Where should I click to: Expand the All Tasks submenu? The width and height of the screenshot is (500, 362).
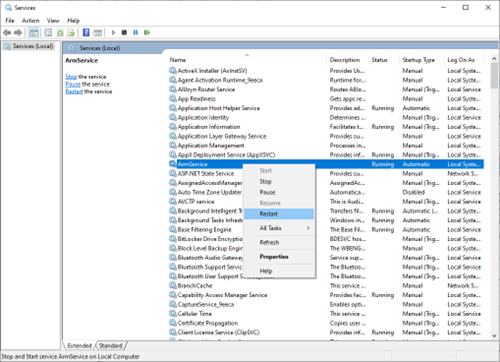click(279, 228)
